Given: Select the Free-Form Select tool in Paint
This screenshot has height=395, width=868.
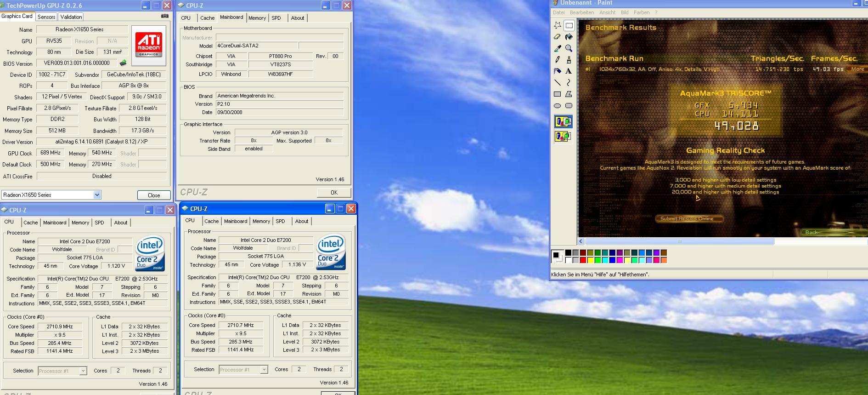Looking at the screenshot, I should pos(558,25).
